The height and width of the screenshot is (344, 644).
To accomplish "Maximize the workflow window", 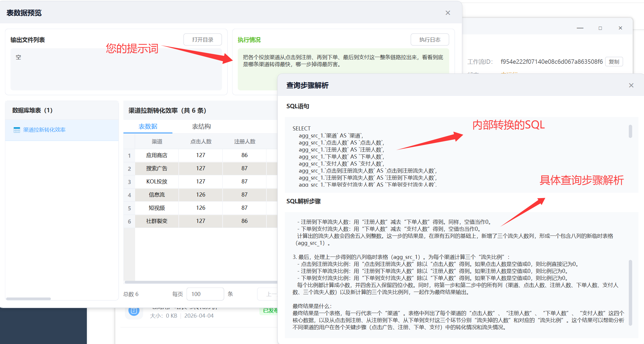I will click(600, 28).
